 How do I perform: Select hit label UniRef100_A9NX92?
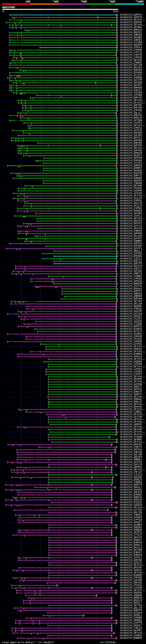click(131, 35)
